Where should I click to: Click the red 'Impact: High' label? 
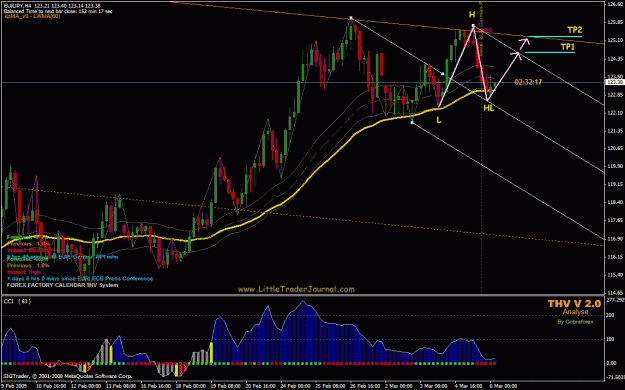coord(24,272)
